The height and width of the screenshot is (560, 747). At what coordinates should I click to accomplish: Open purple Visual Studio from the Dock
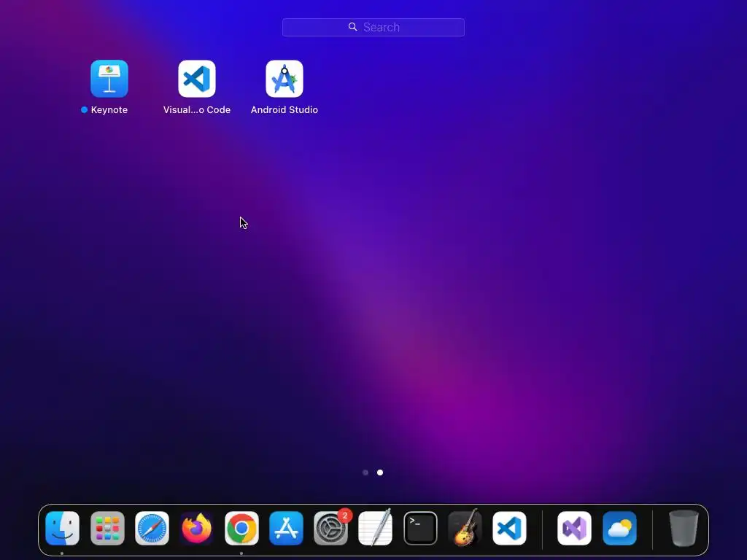tap(575, 528)
